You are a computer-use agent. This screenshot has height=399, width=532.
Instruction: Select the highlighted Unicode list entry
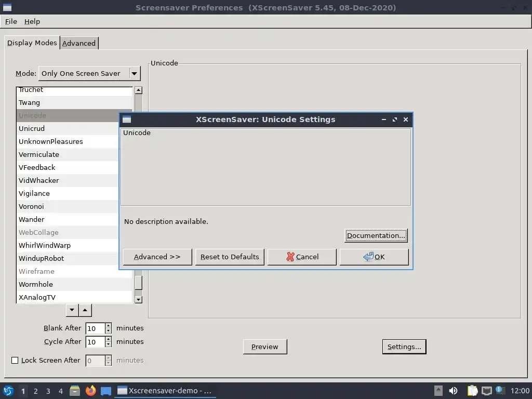pyautogui.click(x=68, y=115)
